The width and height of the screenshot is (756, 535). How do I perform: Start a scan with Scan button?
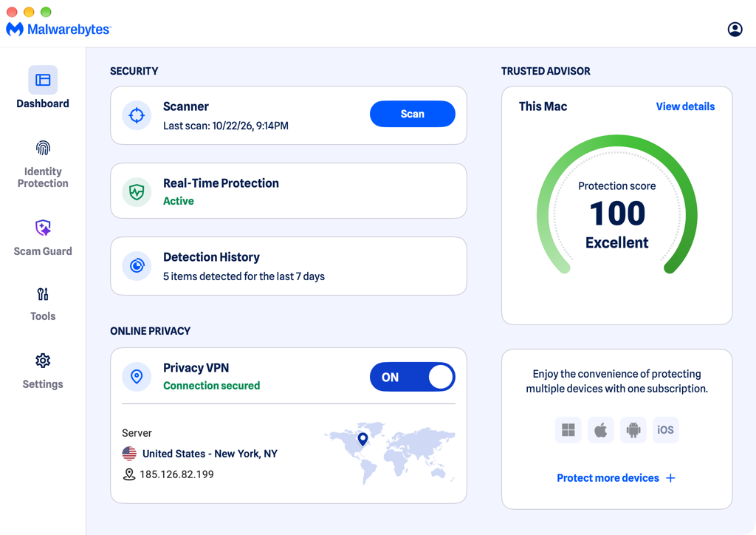[413, 114]
